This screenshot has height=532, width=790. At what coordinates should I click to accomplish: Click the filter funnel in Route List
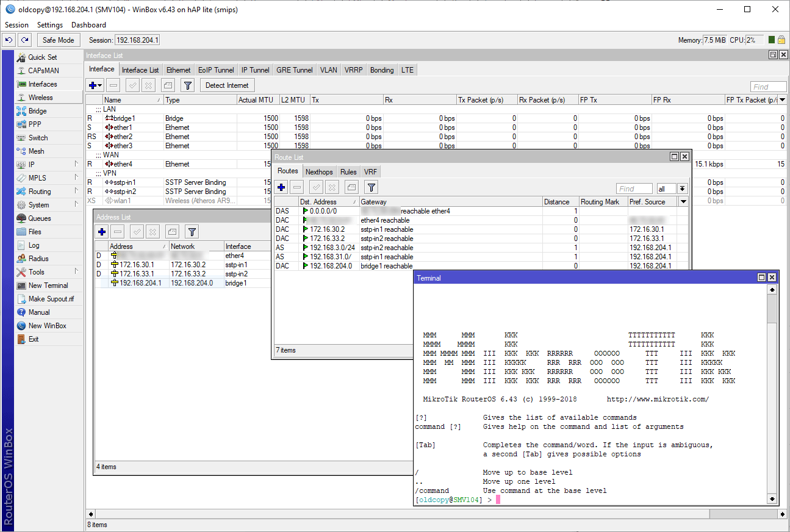[x=371, y=188]
